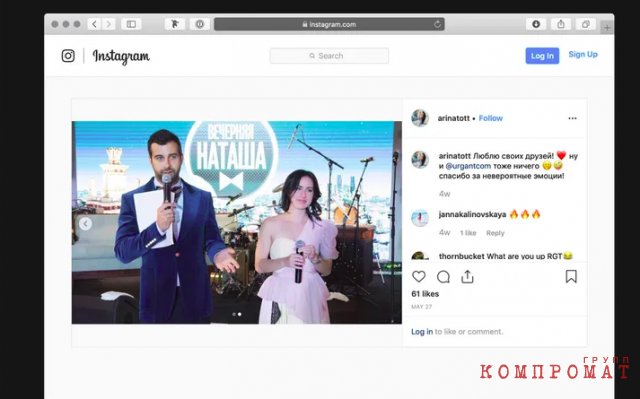Click the share post icon

[467, 277]
